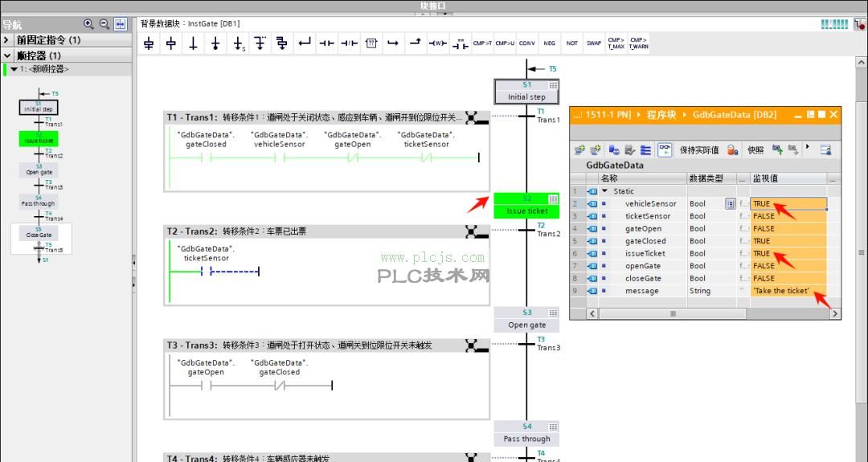Insert empty box with question marks
868x462 pixels.
[371, 43]
